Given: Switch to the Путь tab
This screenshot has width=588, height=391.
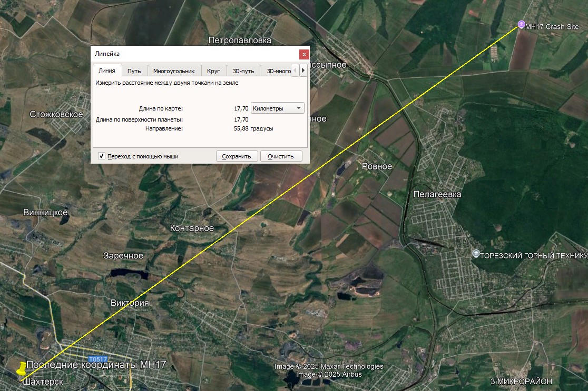Looking at the screenshot, I should (134, 71).
